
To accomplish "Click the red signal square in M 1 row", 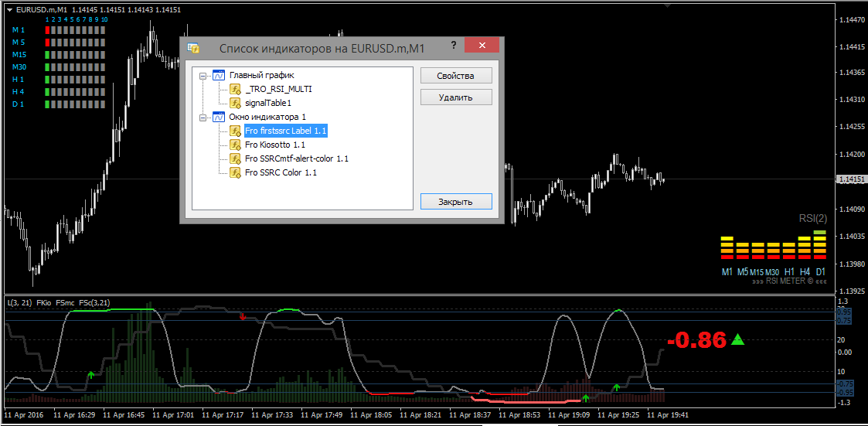I will coord(48,30).
